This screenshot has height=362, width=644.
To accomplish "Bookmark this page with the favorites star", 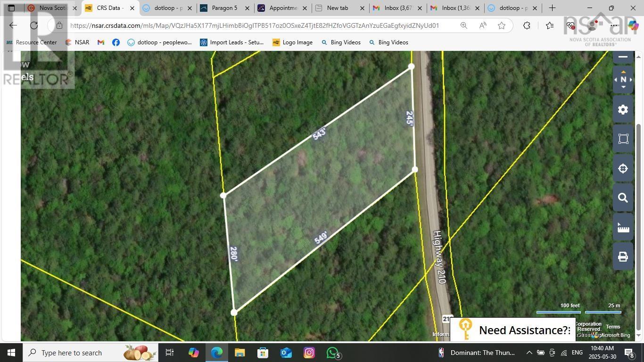I will pyautogui.click(x=501, y=26).
